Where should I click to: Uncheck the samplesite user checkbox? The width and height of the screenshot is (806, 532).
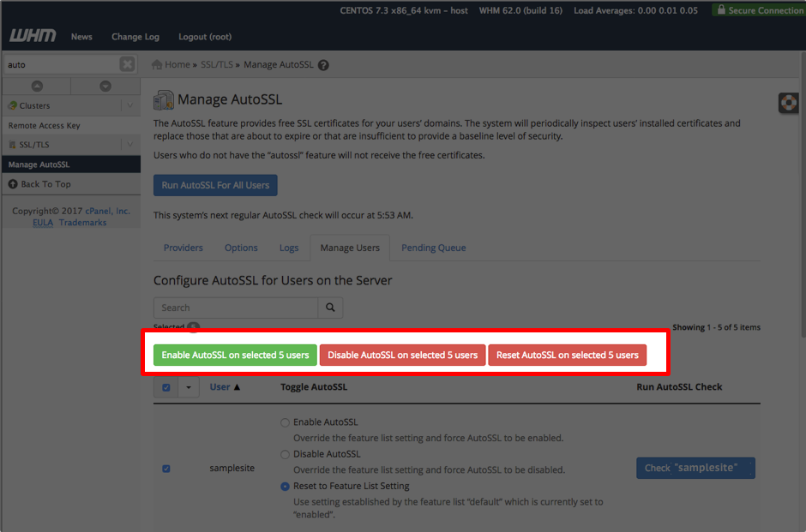pyautogui.click(x=166, y=469)
